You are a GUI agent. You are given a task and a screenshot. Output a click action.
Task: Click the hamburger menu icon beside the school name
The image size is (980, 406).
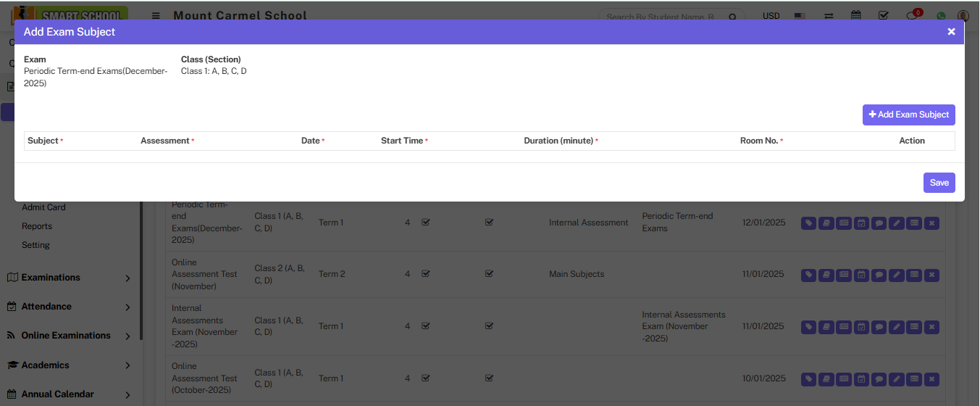click(x=156, y=16)
